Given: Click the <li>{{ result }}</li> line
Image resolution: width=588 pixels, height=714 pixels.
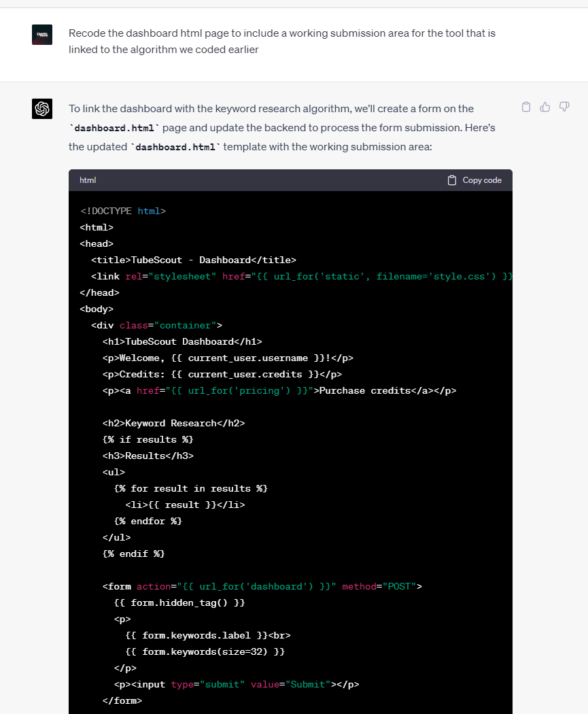Looking at the screenshot, I should click(185, 505).
